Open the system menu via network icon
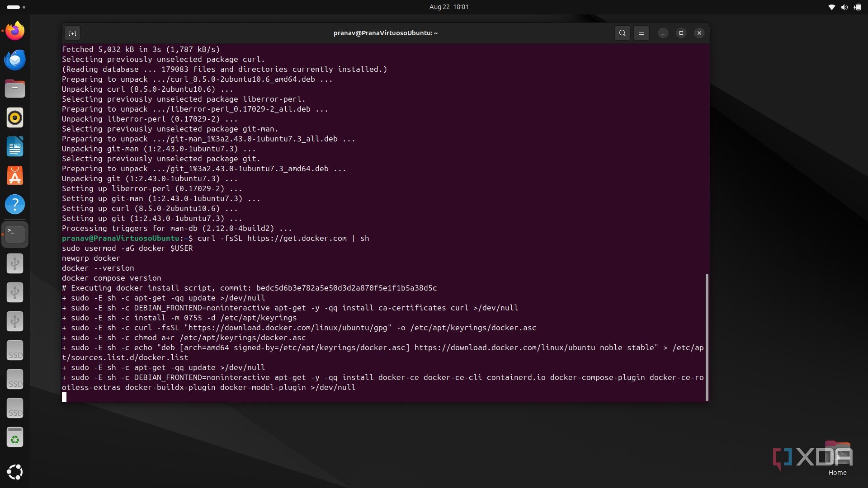 (x=831, y=7)
